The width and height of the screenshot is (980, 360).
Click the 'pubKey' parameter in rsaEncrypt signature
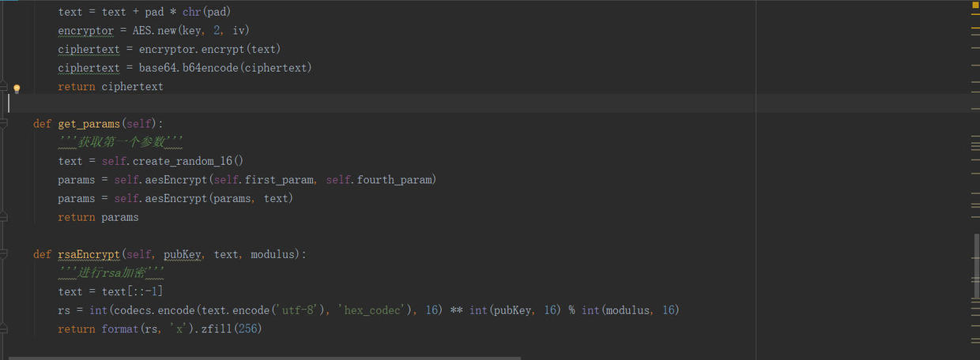click(183, 254)
